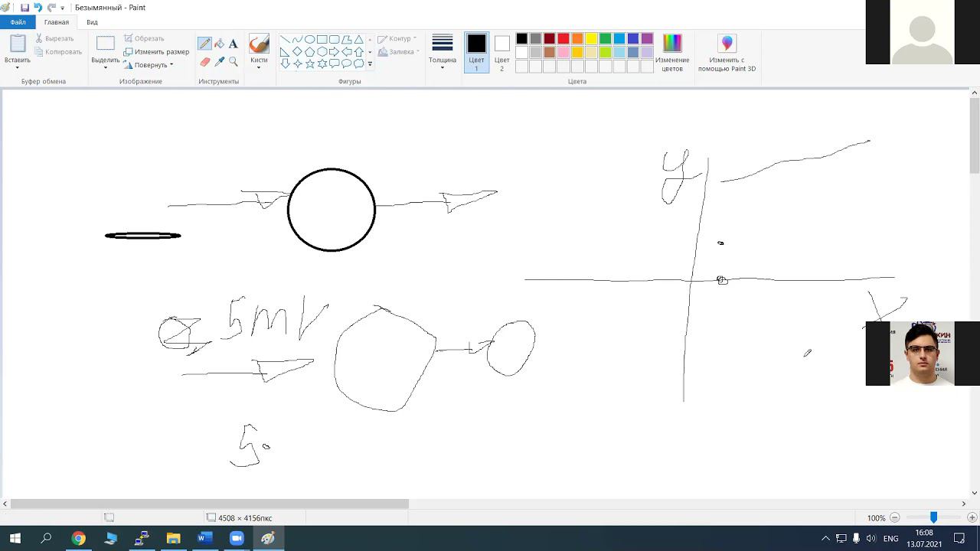The image size is (980, 551).
Task: Choose the Up arrow shape
Action: point(358,52)
